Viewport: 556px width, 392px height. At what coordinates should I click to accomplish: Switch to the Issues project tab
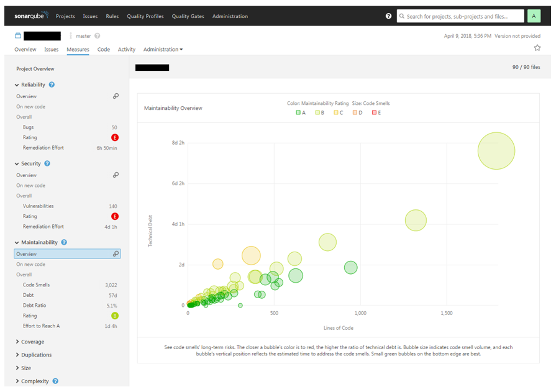click(52, 49)
